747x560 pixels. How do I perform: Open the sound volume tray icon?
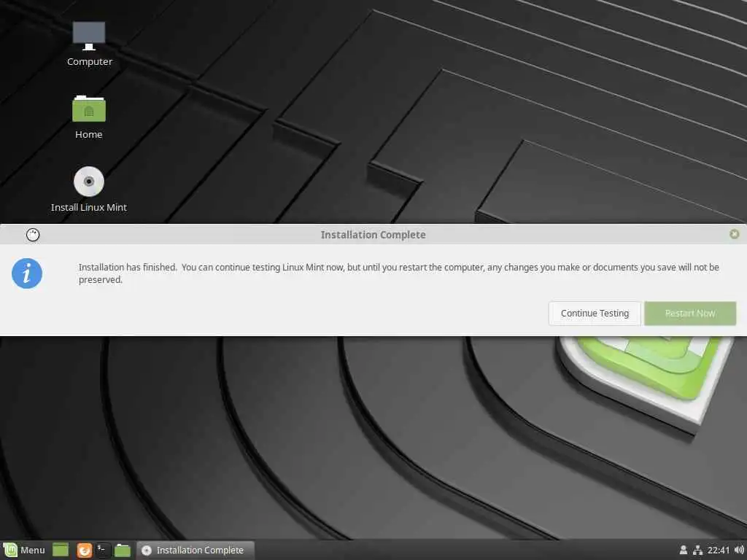point(739,550)
